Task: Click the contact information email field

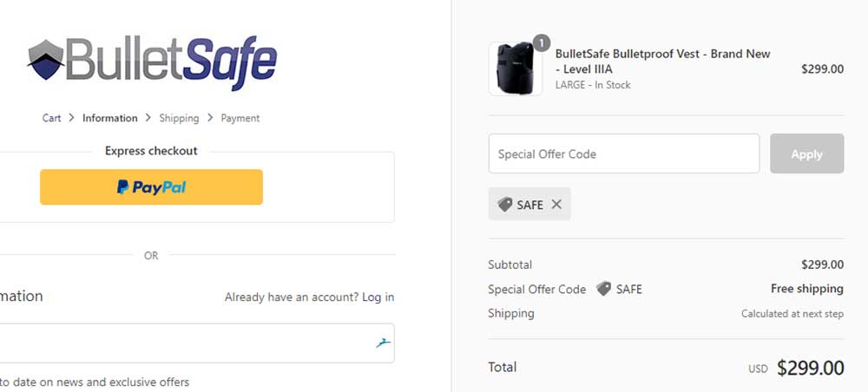Action: tap(182, 343)
